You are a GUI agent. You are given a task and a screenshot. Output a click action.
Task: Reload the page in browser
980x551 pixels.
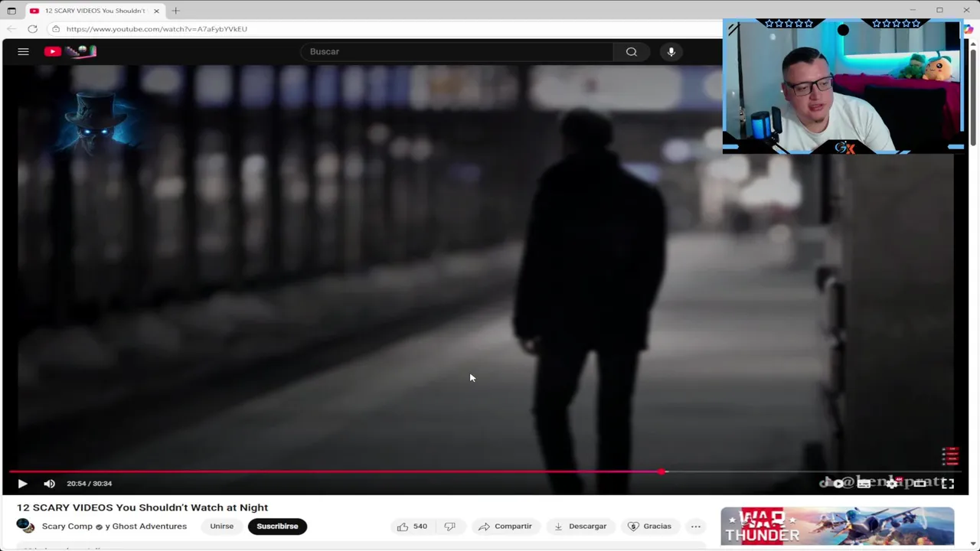pos(32,29)
